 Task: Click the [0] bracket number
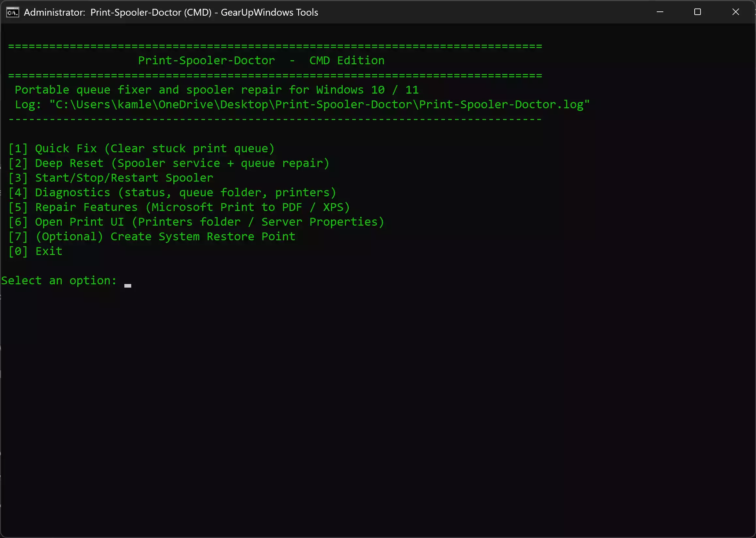[x=18, y=251]
